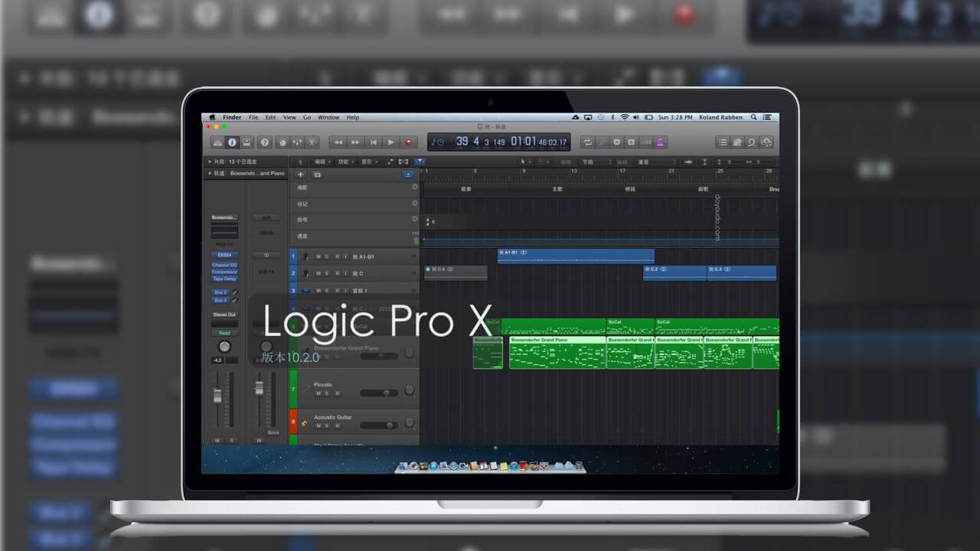The height and width of the screenshot is (551, 980).
Task: Open the Apple menu
Action: click(212, 117)
